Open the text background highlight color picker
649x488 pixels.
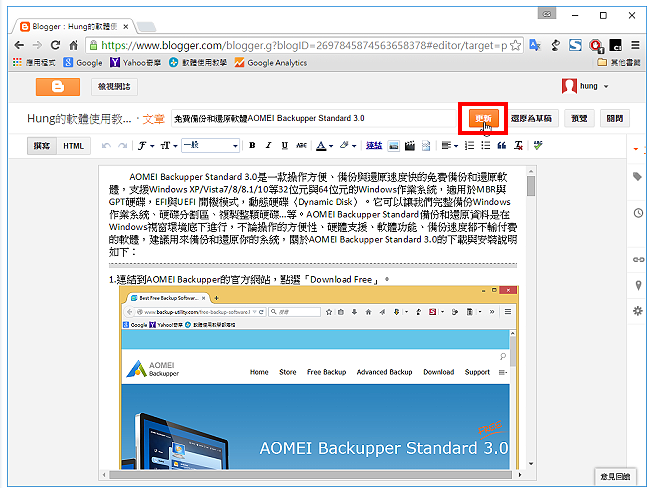pyautogui.click(x=348, y=146)
